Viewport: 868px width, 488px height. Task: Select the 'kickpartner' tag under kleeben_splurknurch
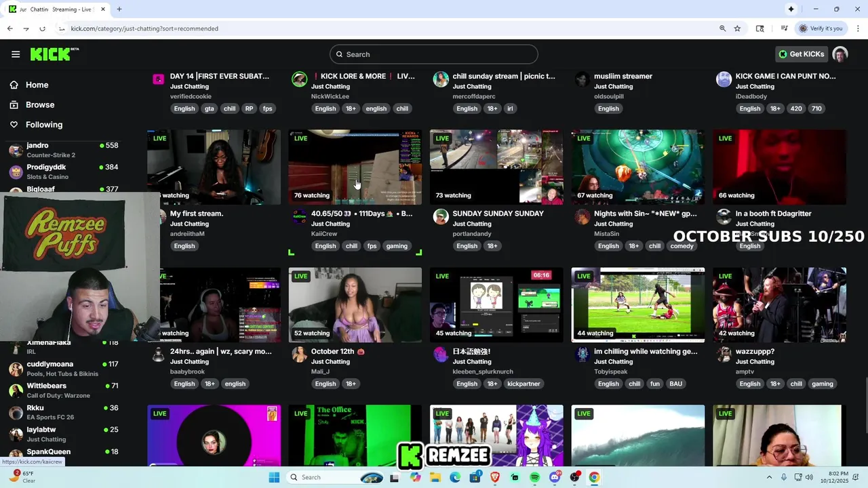click(x=524, y=384)
